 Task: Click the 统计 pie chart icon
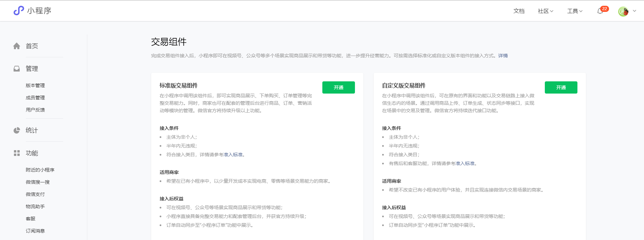pos(17,131)
